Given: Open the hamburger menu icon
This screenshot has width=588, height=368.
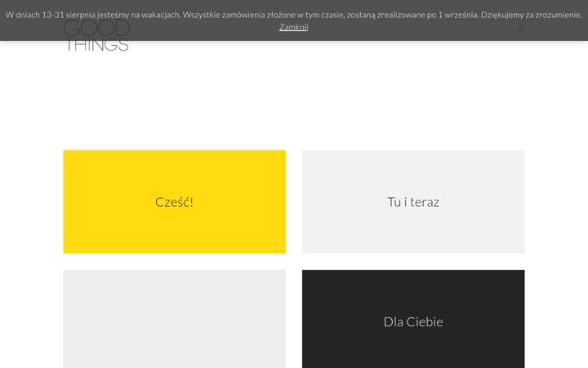Looking at the screenshot, I should (x=522, y=28).
